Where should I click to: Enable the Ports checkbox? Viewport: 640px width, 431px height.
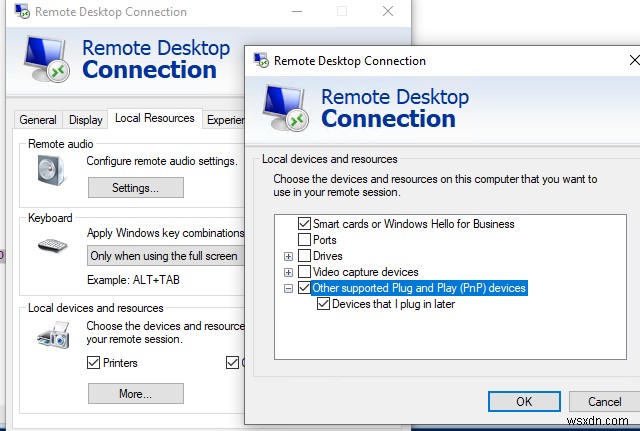click(305, 240)
